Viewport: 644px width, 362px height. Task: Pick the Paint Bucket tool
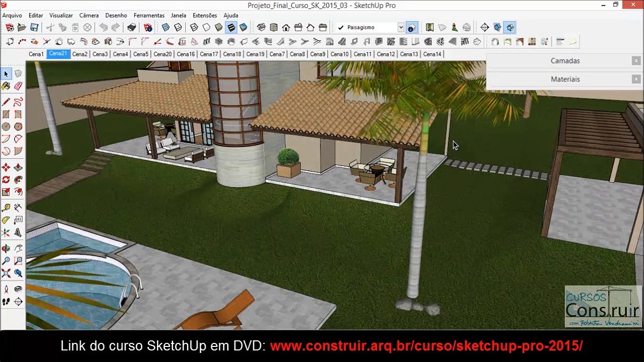coord(6,86)
